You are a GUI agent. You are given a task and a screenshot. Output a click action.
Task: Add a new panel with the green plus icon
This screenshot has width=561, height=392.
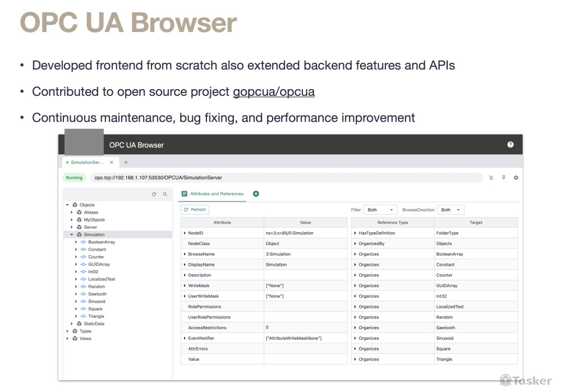coord(256,194)
